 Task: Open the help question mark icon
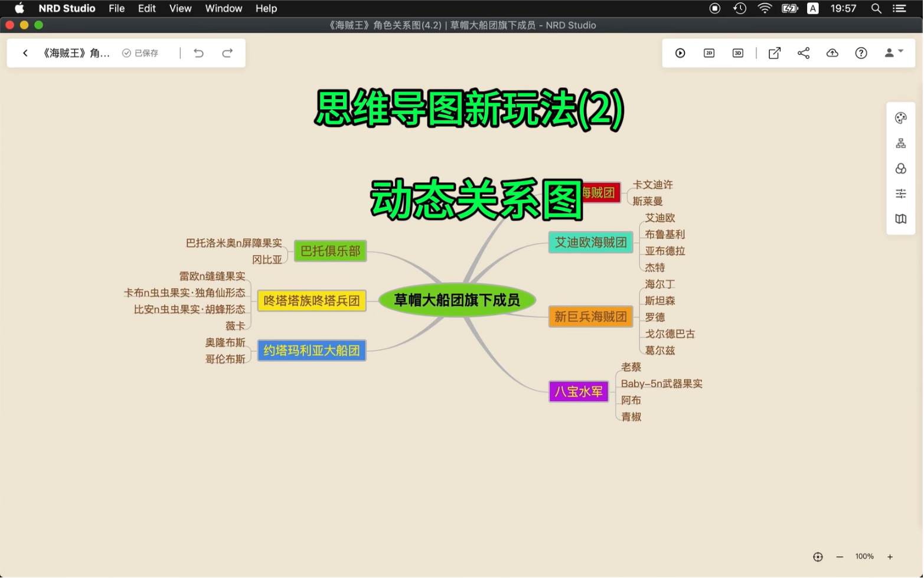(862, 53)
